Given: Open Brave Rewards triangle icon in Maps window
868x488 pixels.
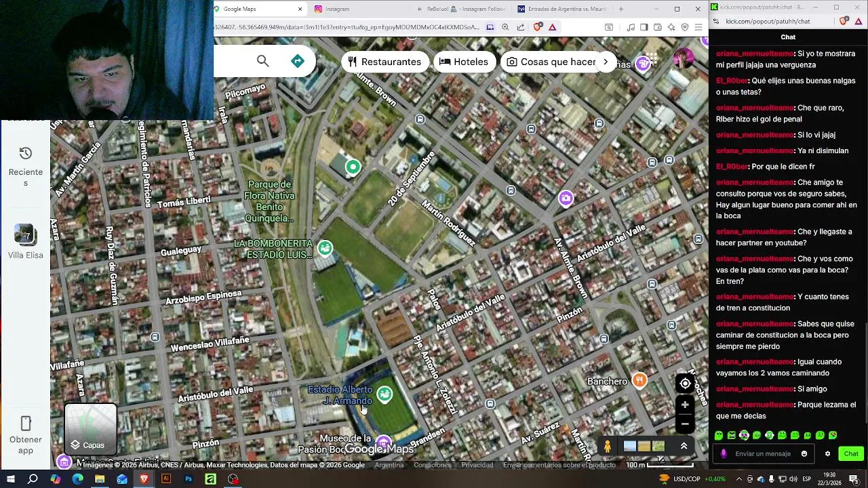Looking at the screenshot, I should pyautogui.click(x=553, y=27).
